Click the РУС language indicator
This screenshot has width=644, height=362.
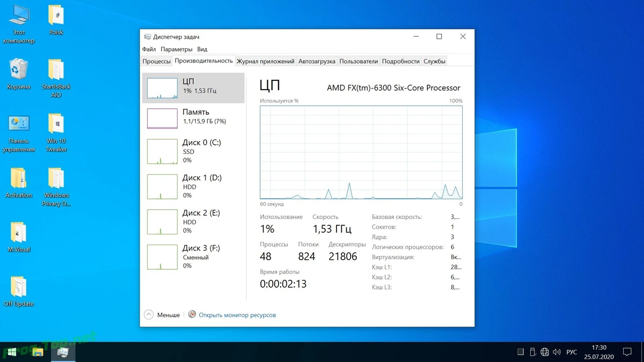point(572,352)
